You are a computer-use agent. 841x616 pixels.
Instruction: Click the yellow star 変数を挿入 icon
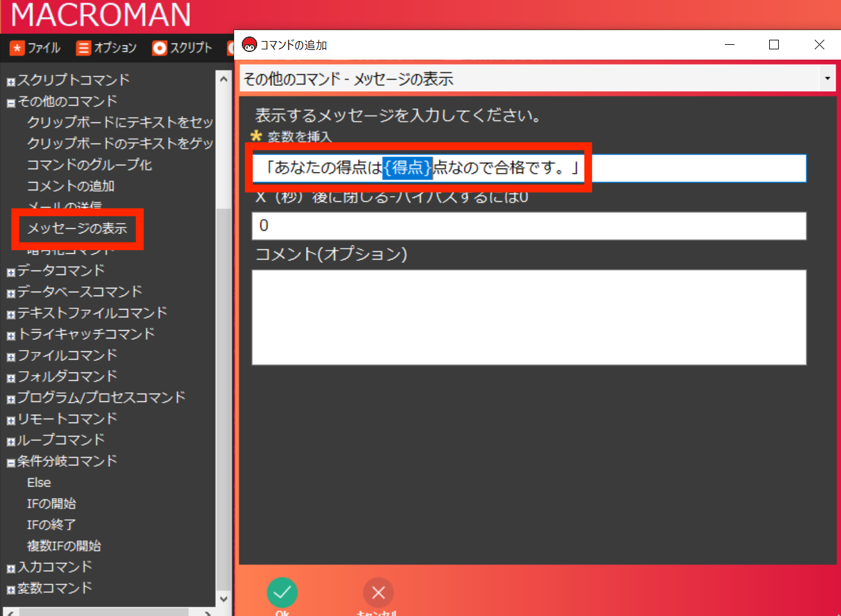click(x=257, y=136)
